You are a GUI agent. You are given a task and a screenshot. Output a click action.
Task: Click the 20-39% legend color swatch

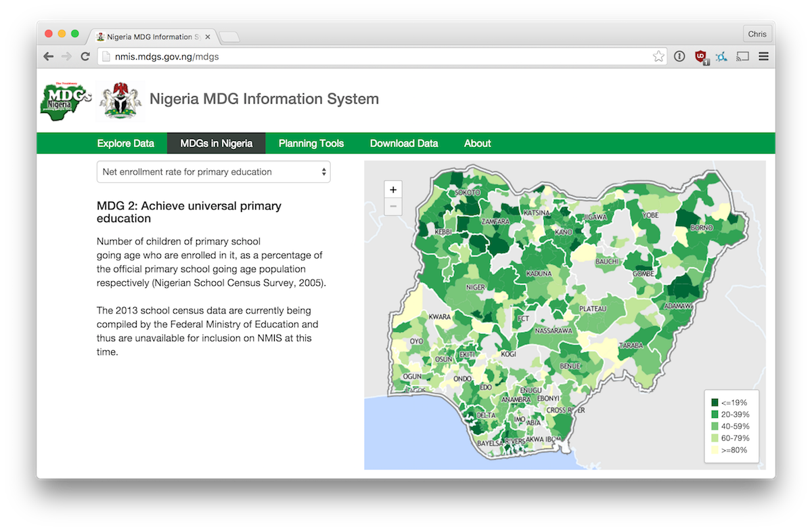tap(715, 414)
